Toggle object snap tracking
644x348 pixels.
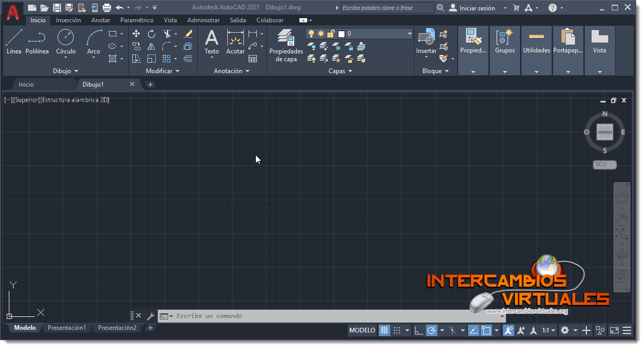pyautogui.click(x=473, y=330)
